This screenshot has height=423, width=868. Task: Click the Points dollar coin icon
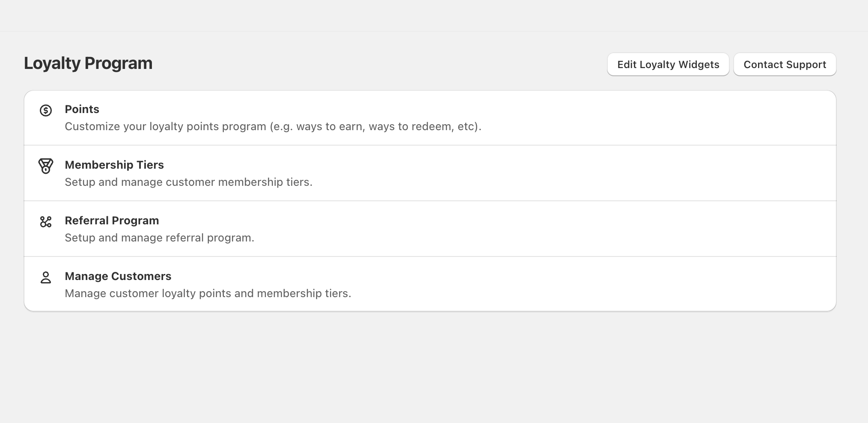click(45, 110)
